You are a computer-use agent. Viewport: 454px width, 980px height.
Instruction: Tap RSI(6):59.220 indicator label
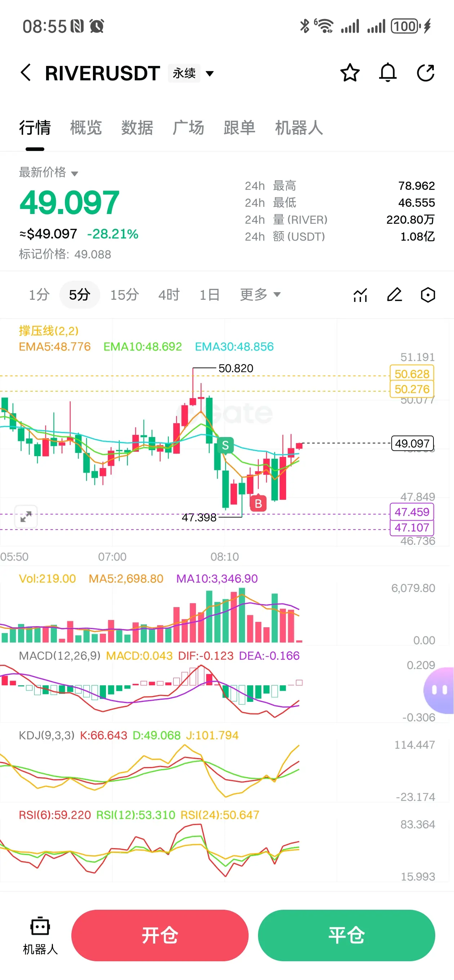55,815
